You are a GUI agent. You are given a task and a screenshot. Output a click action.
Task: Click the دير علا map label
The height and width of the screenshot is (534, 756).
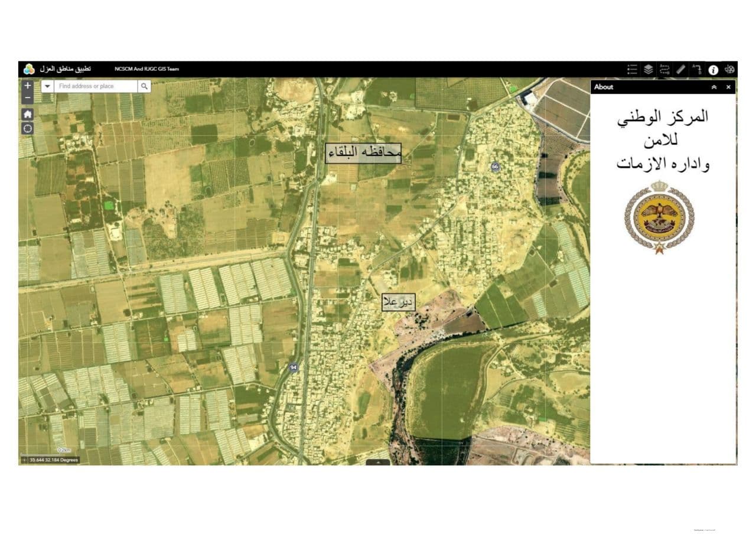pos(398,302)
